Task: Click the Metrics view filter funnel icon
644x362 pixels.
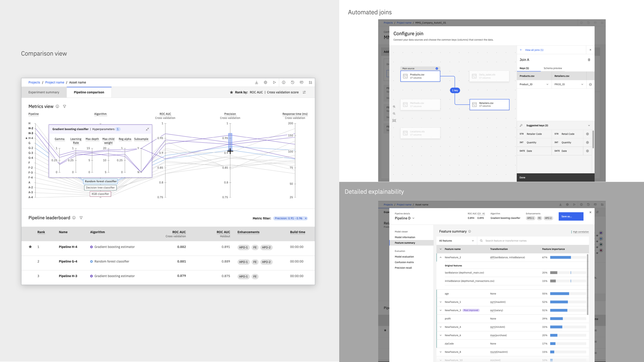Action: [65, 106]
